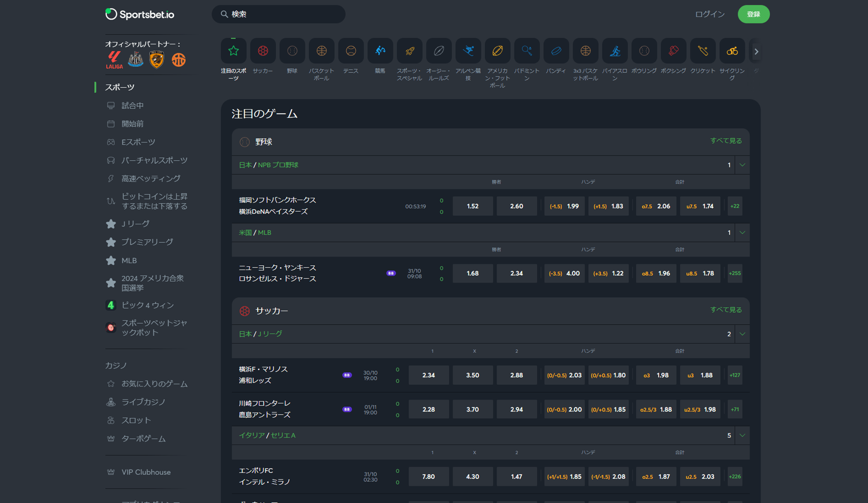Open the 横浜F・マリノス vs 浦和レッズ match
Screen dimensions: 868x503
click(x=263, y=375)
